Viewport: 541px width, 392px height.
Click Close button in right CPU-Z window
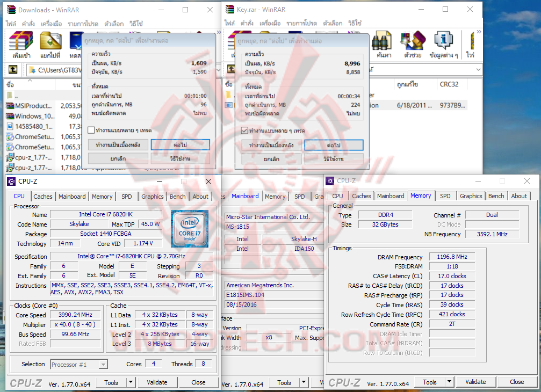[x=517, y=382]
